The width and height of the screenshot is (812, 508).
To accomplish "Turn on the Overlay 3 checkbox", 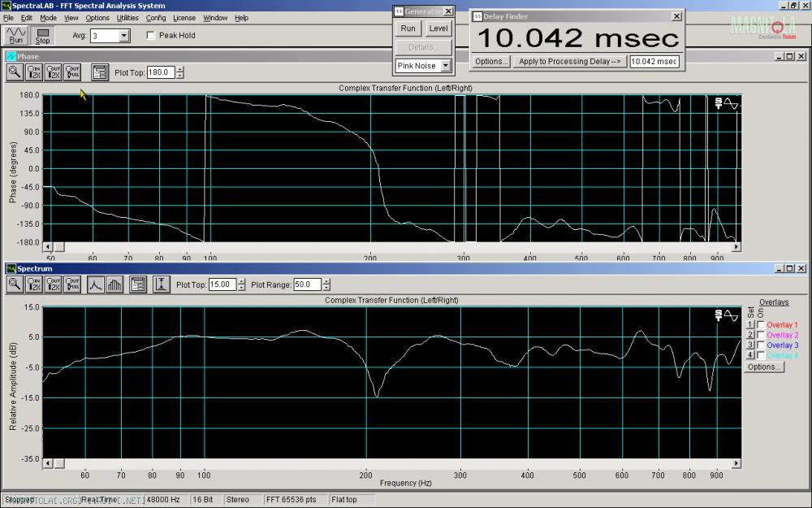I will click(761, 345).
